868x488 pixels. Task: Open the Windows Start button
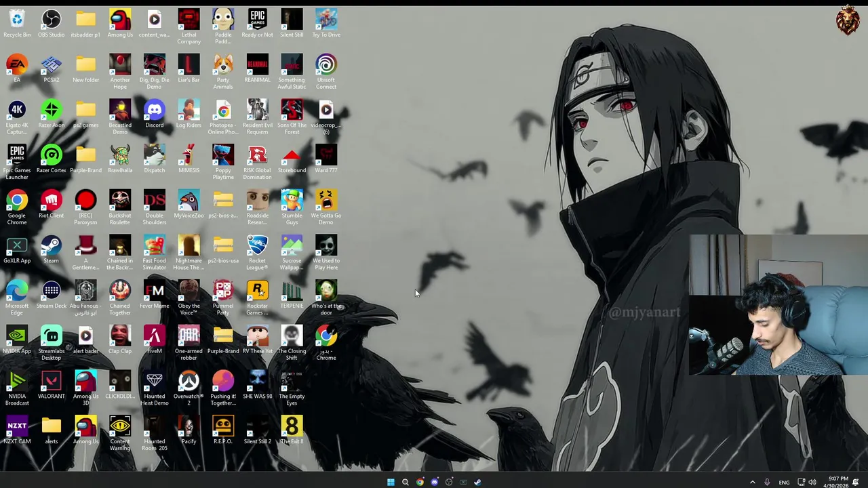pos(391,482)
